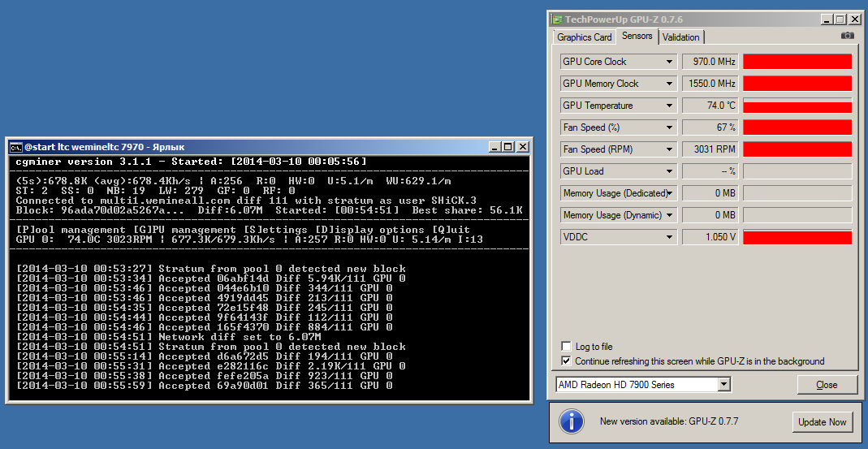
Task: Click the GPU-Z screenshot camera icon
Action: pos(847,36)
